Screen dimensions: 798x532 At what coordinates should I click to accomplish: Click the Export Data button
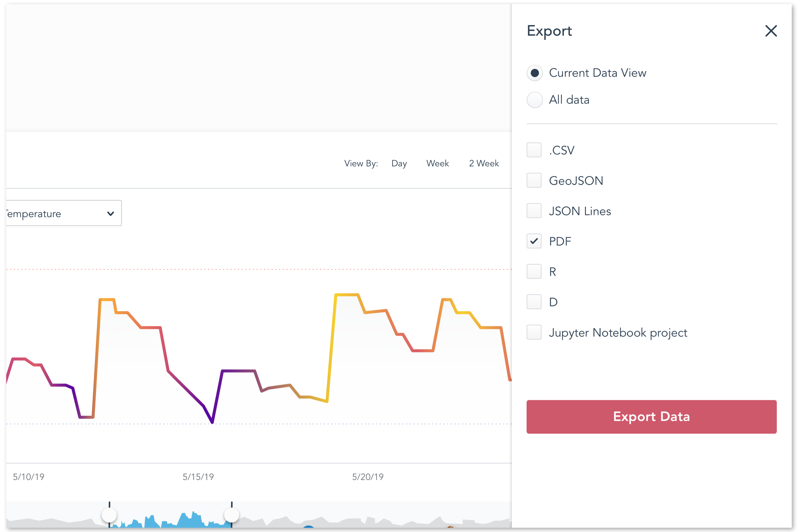coord(651,417)
